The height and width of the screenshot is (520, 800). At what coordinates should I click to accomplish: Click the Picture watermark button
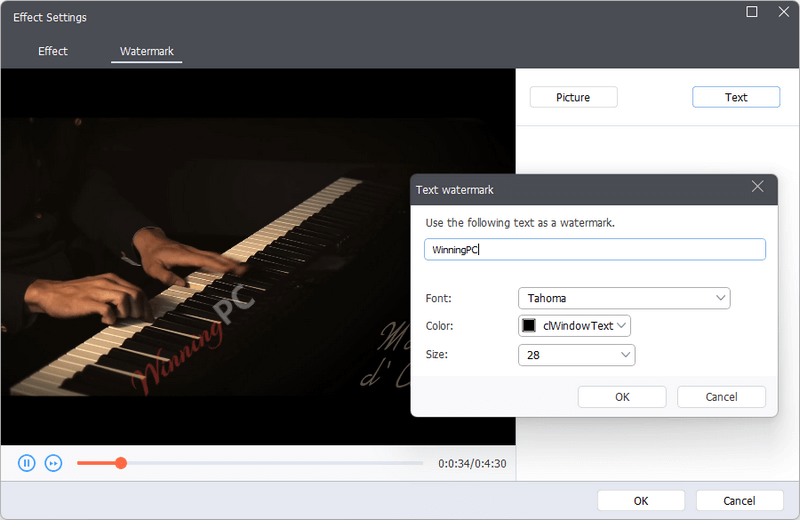573,97
